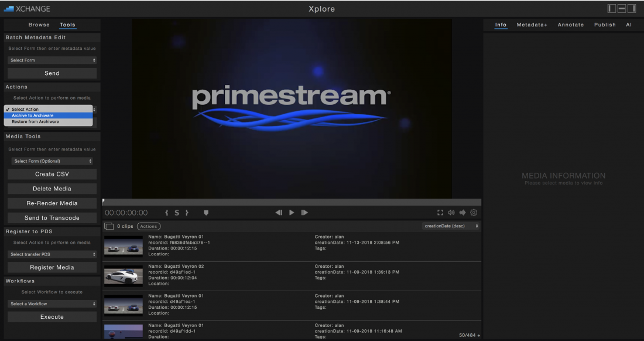Viewport: 644px width, 341px height.
Task: Open the Annotate tab
Action: coord(570,25)
